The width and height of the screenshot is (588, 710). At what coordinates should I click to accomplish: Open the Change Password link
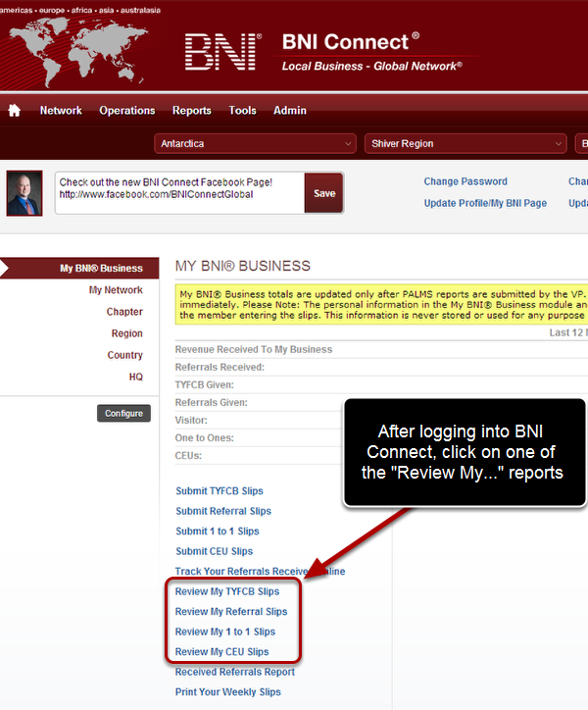(465, 181)
